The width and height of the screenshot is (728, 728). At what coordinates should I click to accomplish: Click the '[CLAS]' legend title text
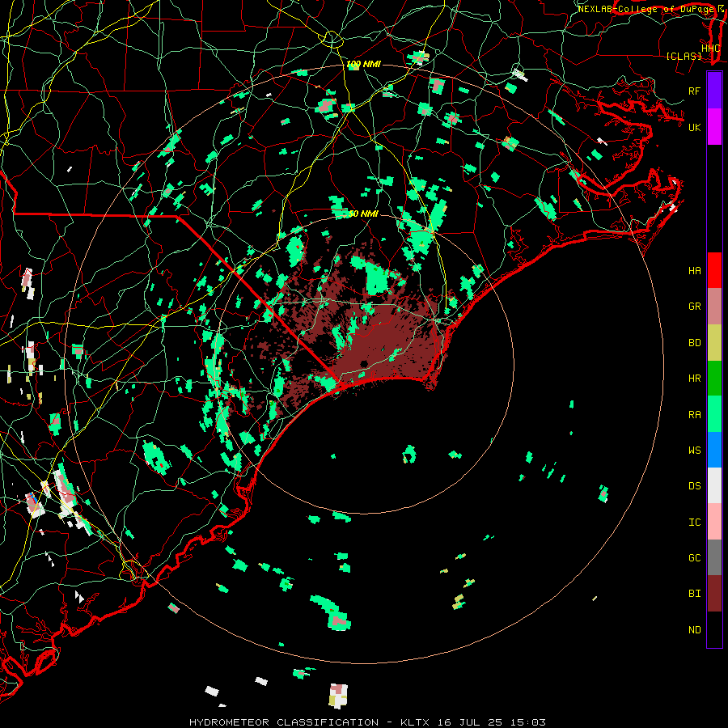(x=684, y=56)
